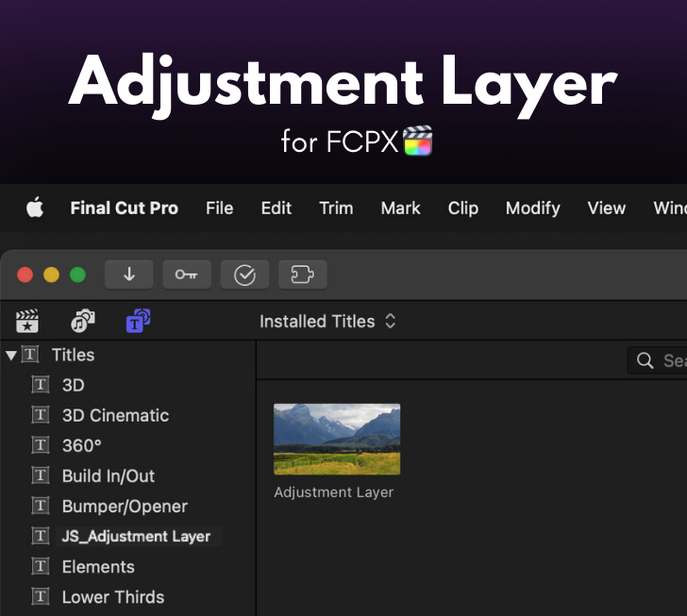Open the Edit menu

click(276, 208)
